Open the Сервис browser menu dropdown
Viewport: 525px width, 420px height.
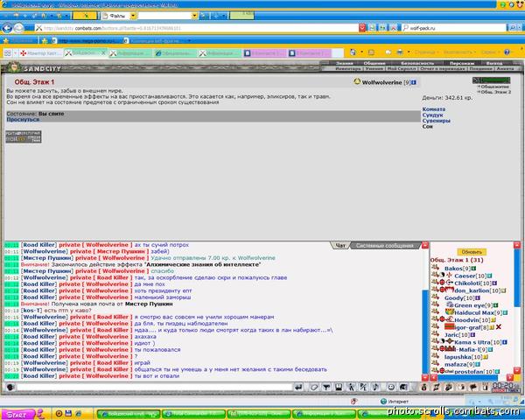point(490,52)
